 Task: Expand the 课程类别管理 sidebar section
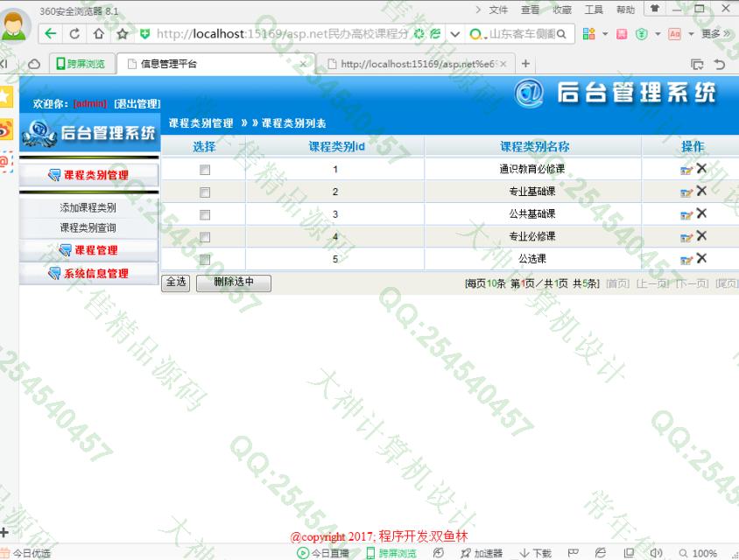(x=88, y=175)
